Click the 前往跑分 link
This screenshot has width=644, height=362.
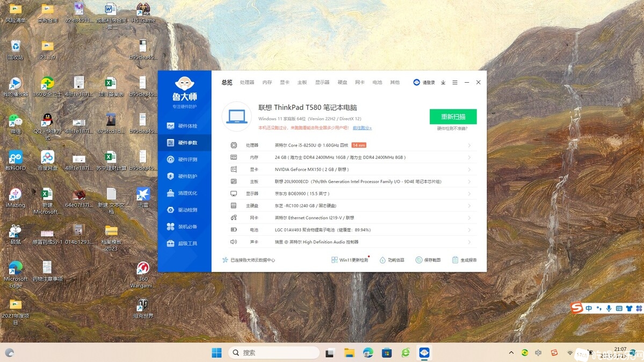tap(362, 128)
